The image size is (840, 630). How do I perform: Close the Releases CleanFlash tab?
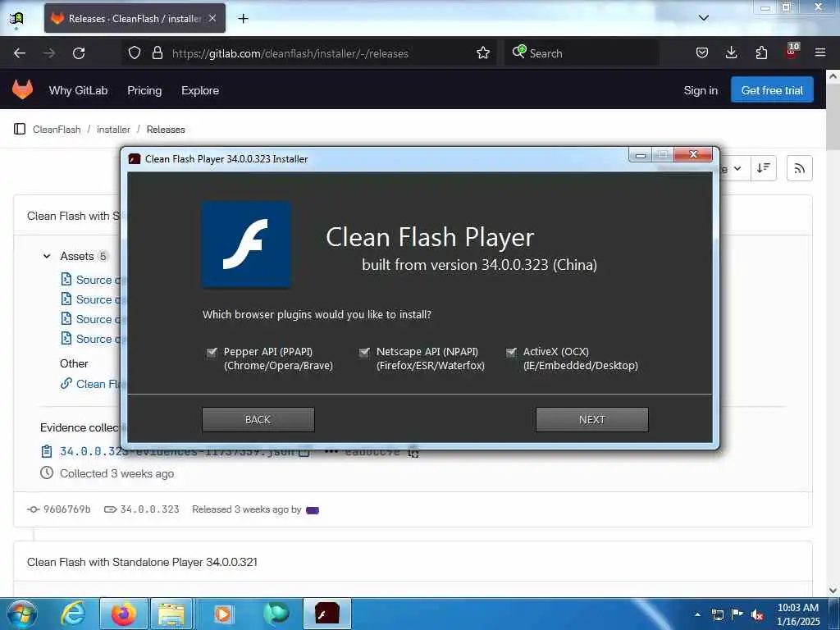212,18
